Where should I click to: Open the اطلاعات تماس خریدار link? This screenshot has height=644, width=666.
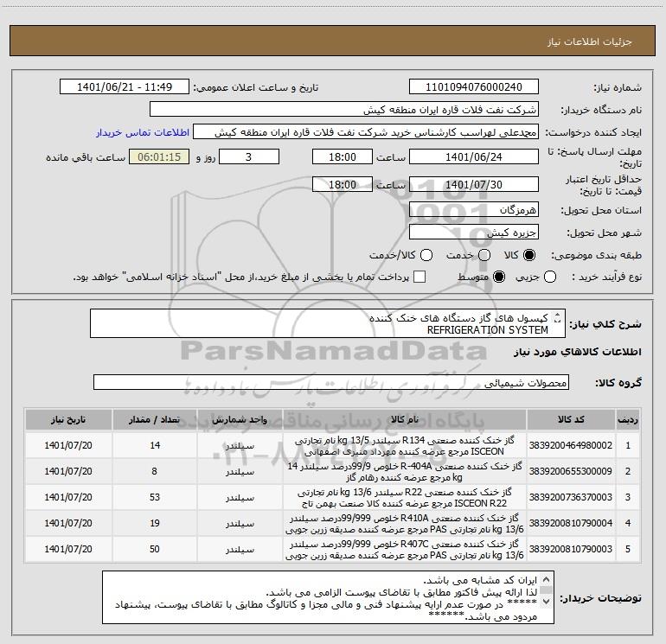coord(143,132)
